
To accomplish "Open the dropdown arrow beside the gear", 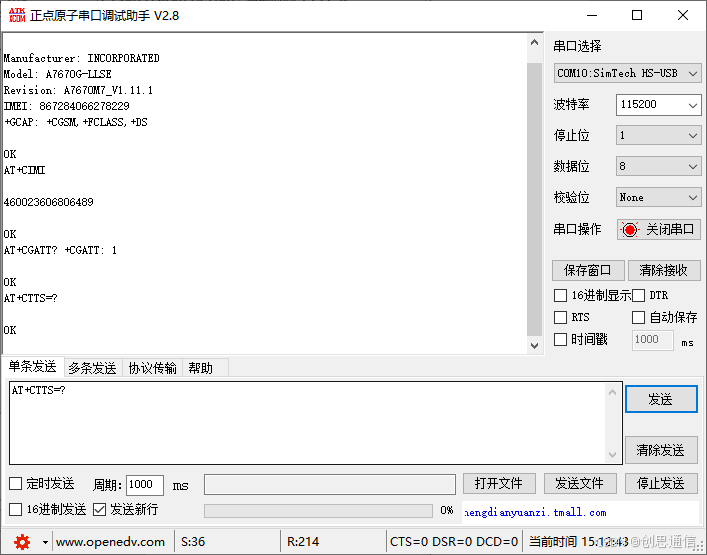I will [45, 542].
